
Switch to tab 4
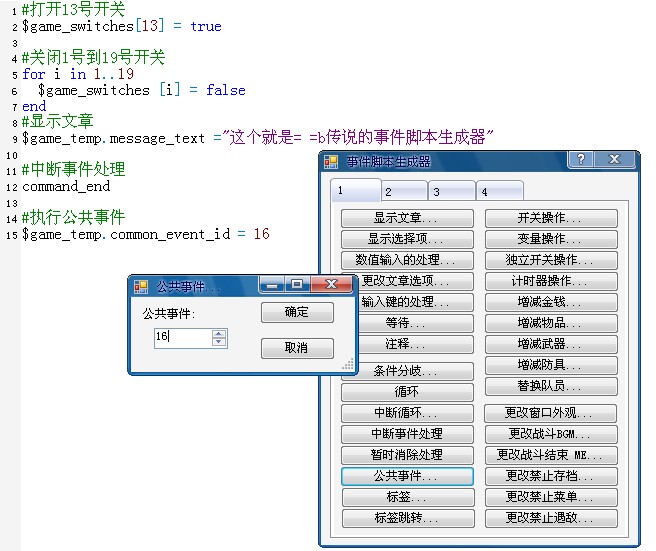pyautogui.click(x=500, y=192)
